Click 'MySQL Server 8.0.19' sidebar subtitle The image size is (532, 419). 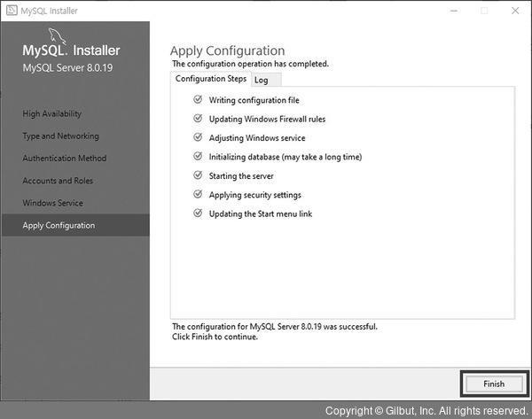67,68
